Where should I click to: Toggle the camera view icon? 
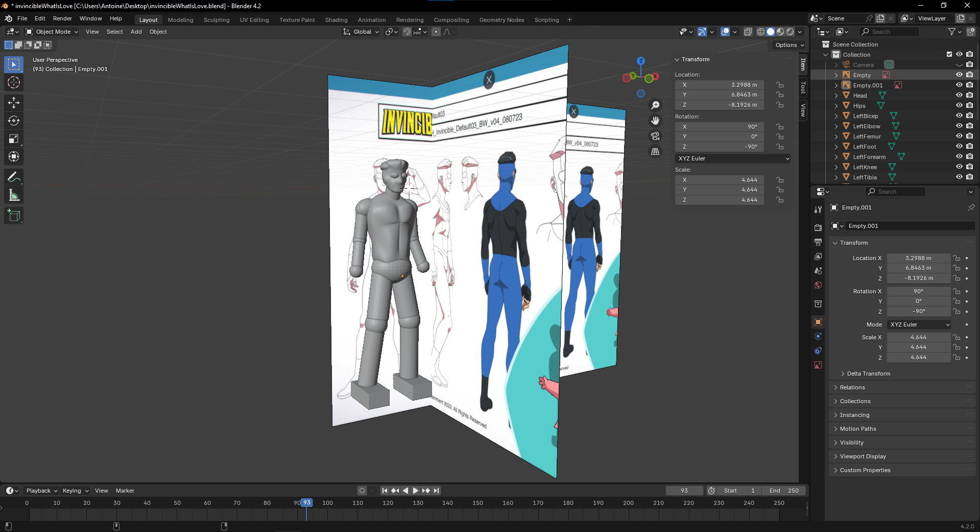(x=655, y=136)
